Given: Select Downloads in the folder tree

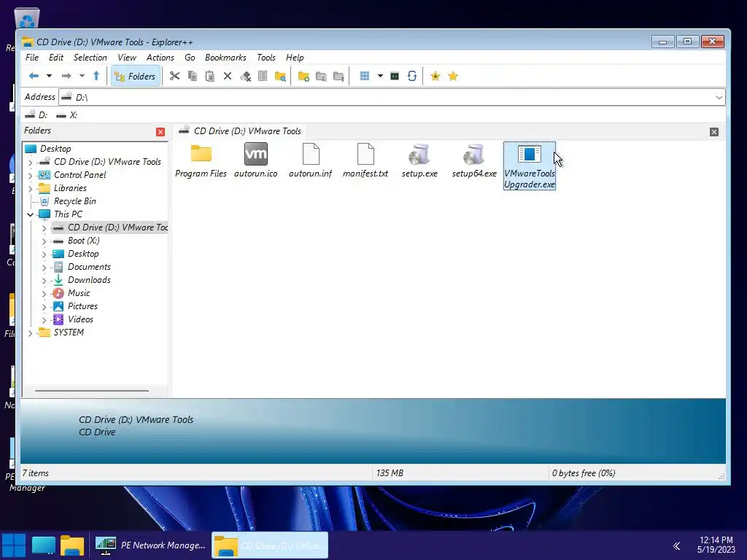Looking at the screenshot, I should coord(89,280).
